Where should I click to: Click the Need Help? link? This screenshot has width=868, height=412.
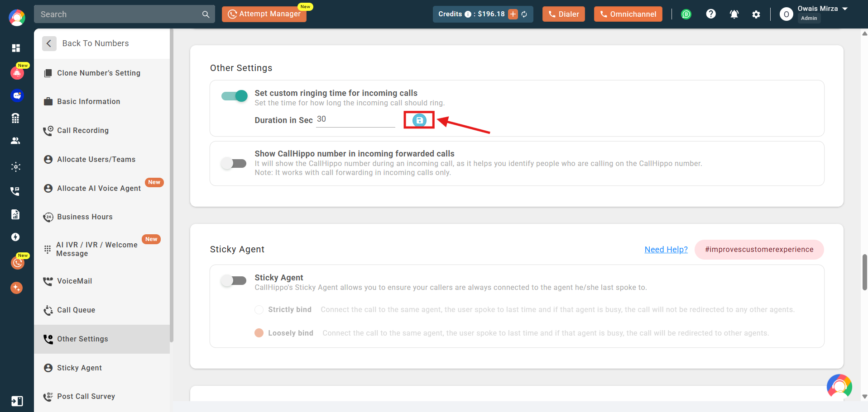(666, 249)
